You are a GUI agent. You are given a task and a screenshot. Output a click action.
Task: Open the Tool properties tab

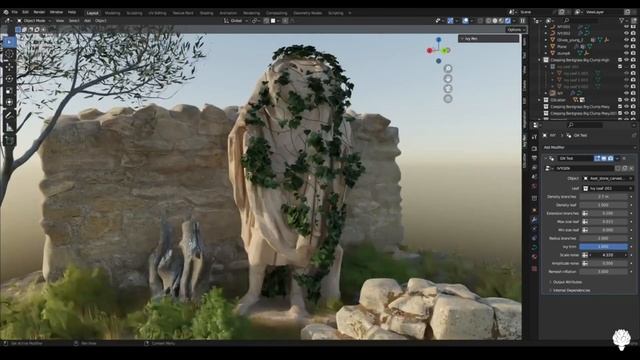coord(534,138)
